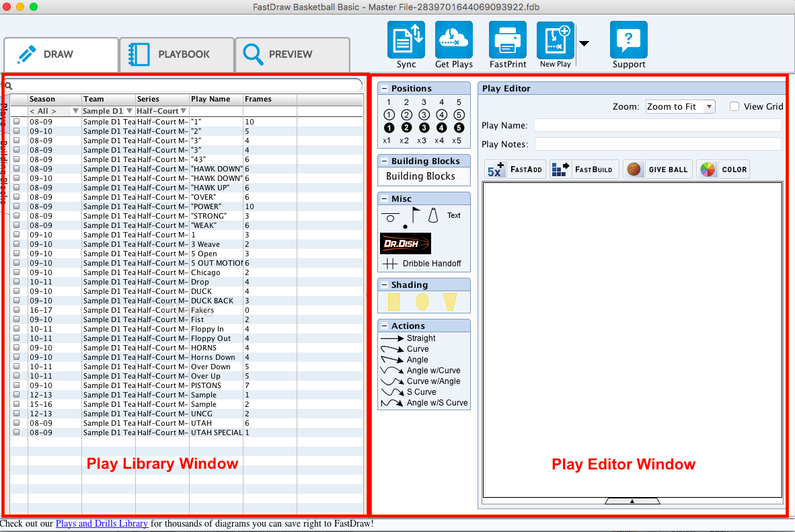Open the Half-Court series filter
The width and height of the screenshot is (795, 532).
coord(184,111)
